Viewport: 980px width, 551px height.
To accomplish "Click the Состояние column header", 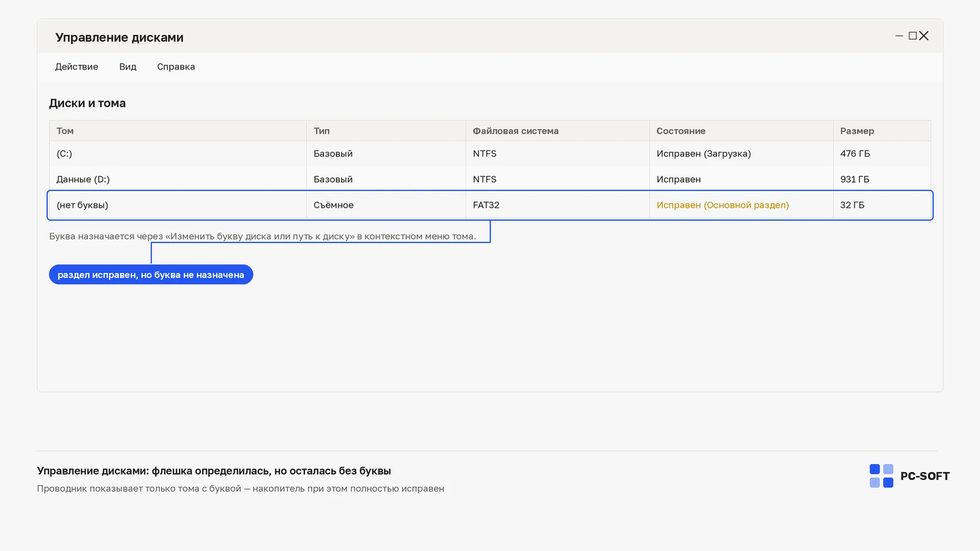I will [741, 131].
